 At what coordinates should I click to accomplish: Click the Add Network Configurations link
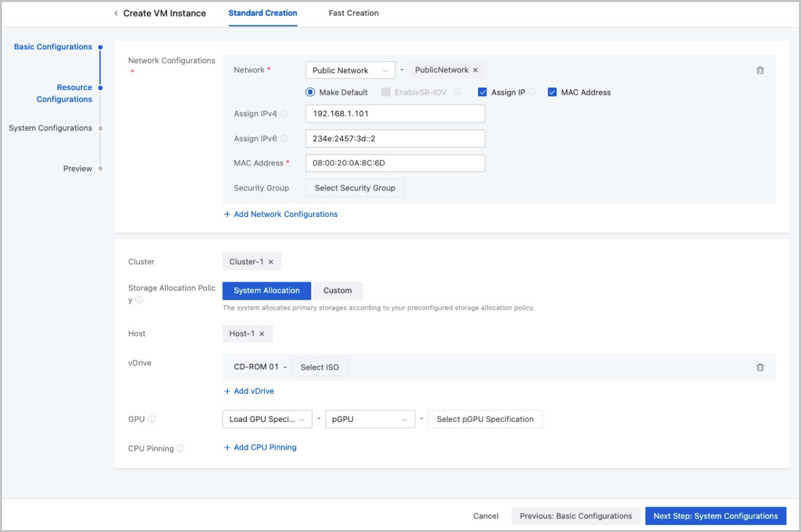[280, 214]
